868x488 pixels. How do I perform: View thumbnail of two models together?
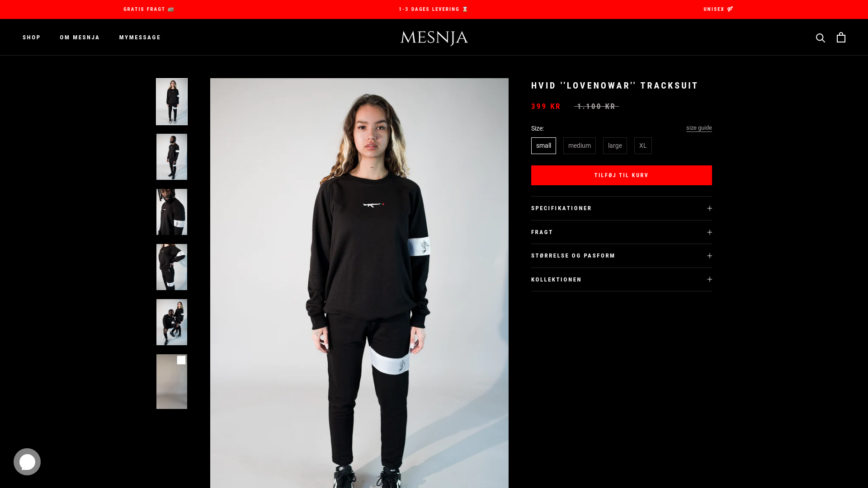click(172, 322)
